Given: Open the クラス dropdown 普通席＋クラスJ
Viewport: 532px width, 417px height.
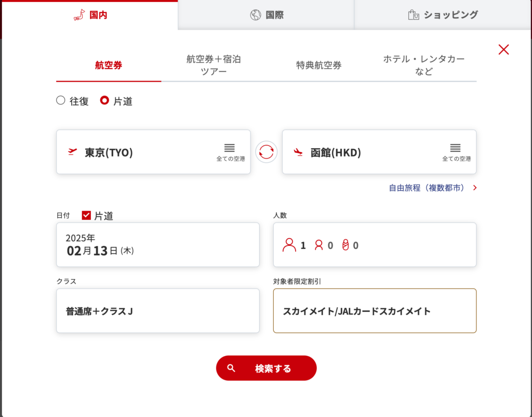Looking at the screenshot, I should pyautogui.click(x=158, y=311).
